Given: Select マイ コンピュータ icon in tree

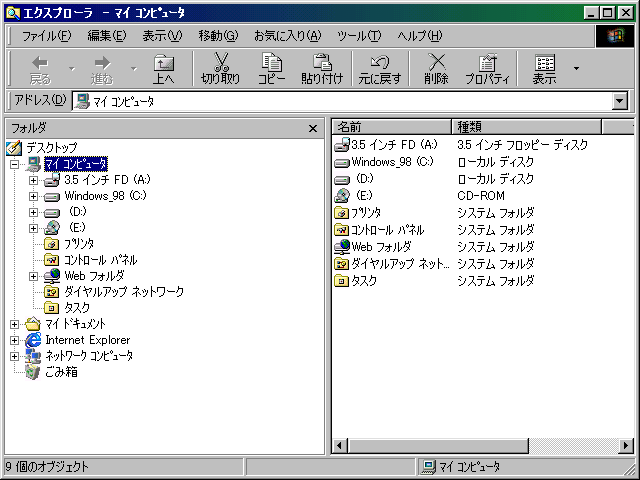Looking at the screenshot, I should 33,164.
